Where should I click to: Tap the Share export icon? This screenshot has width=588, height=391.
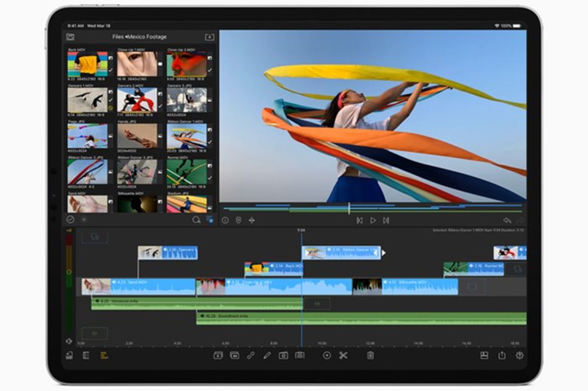502,356
